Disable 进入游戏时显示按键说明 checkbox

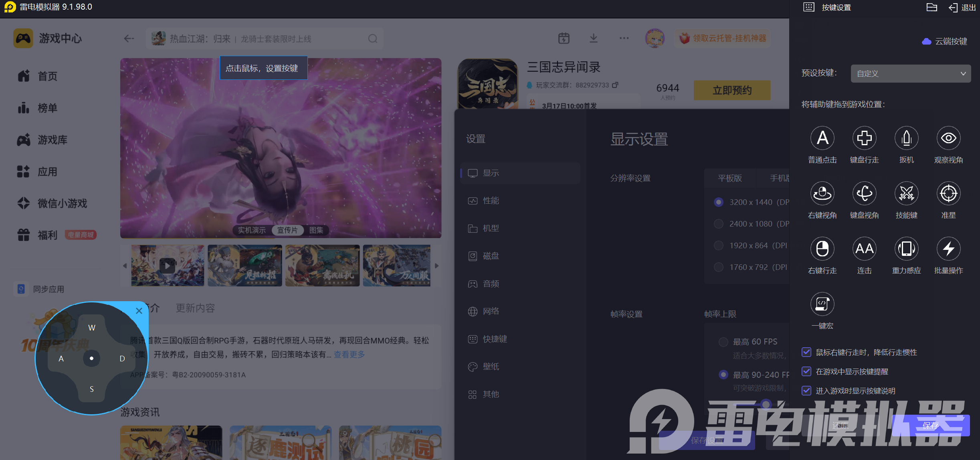(806, 391)
